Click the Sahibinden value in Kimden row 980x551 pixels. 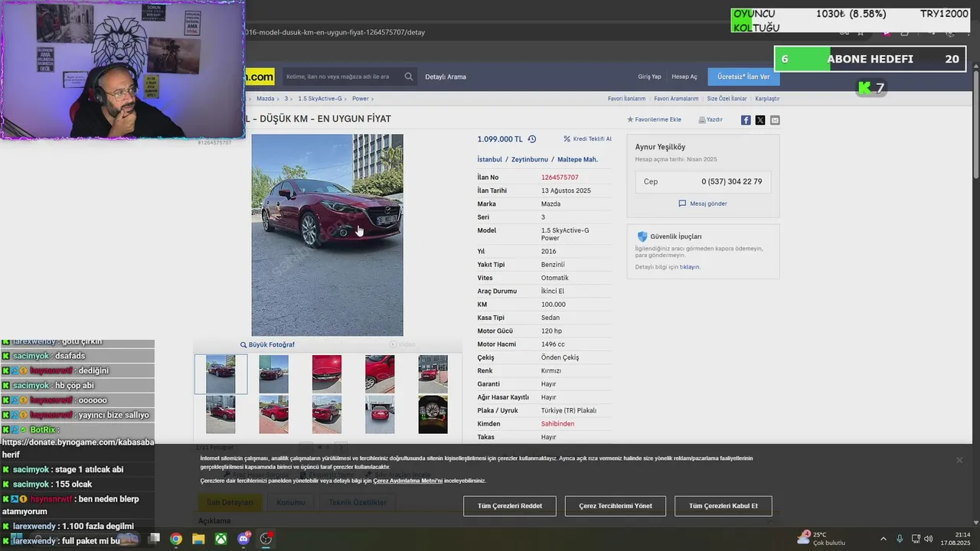tap(557, 424)
